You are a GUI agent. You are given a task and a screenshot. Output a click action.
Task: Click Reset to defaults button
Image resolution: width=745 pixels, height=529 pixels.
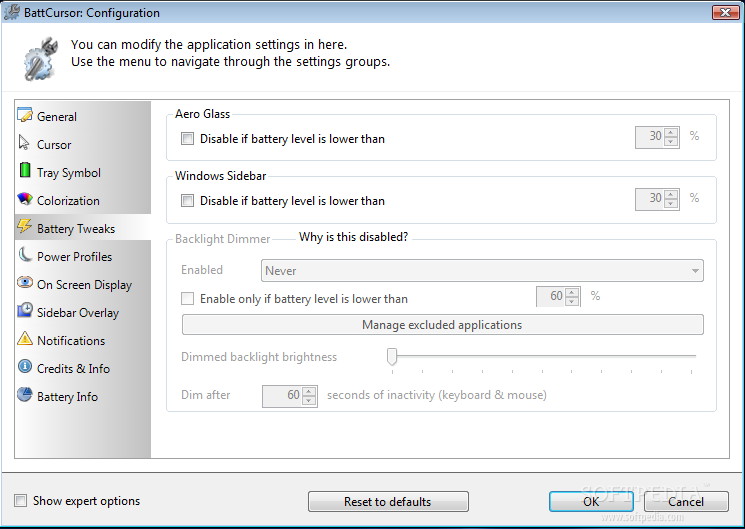pos(388,501)
